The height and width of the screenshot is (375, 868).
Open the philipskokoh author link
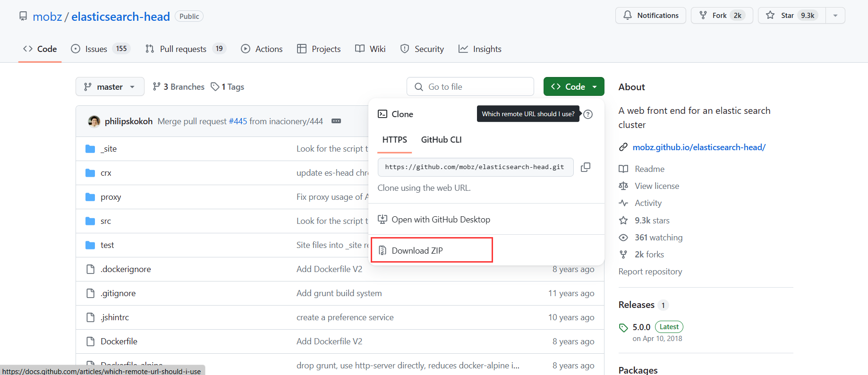click(128, 121)
